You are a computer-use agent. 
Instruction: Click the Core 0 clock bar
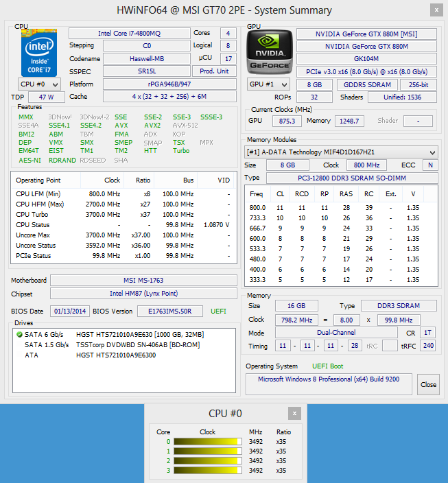click(208, 442)
